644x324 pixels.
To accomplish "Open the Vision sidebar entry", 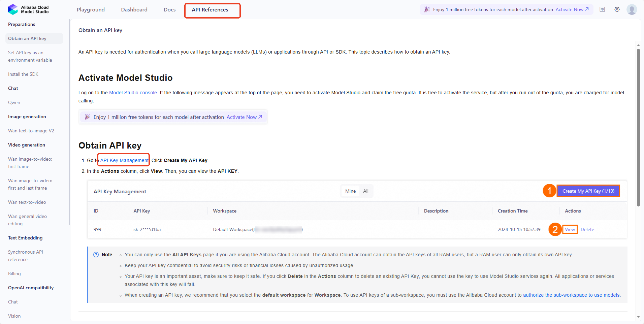I will 14,316.
